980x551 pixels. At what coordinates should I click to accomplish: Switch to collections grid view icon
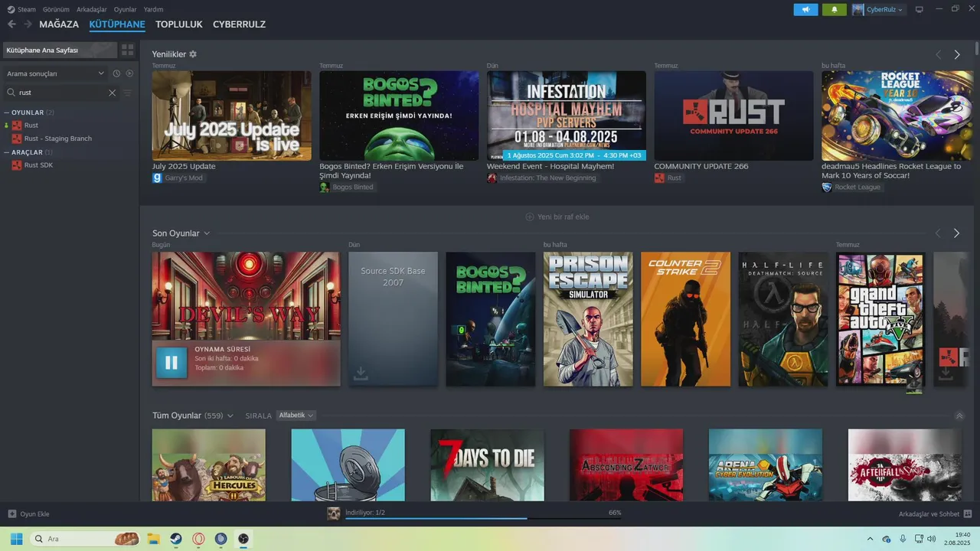coord(128,50)
